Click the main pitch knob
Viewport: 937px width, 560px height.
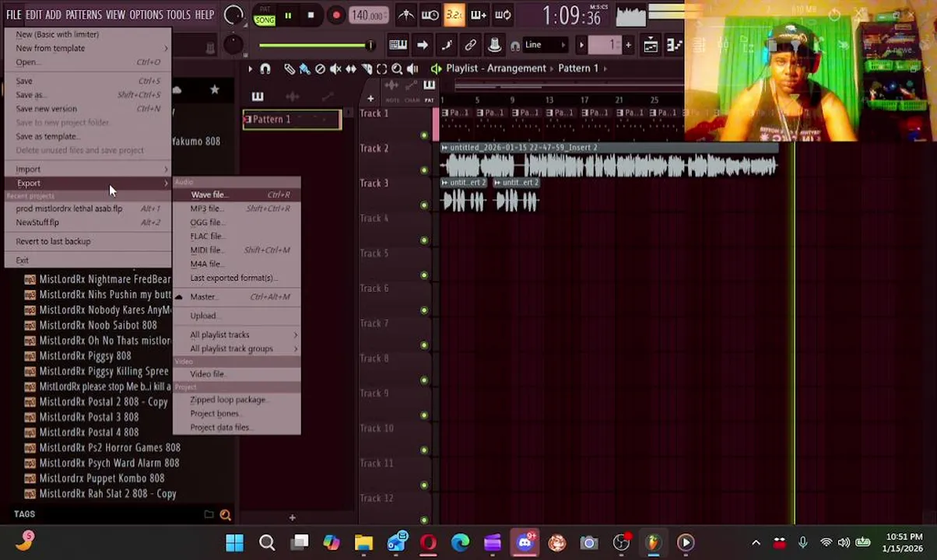[233, 44]
